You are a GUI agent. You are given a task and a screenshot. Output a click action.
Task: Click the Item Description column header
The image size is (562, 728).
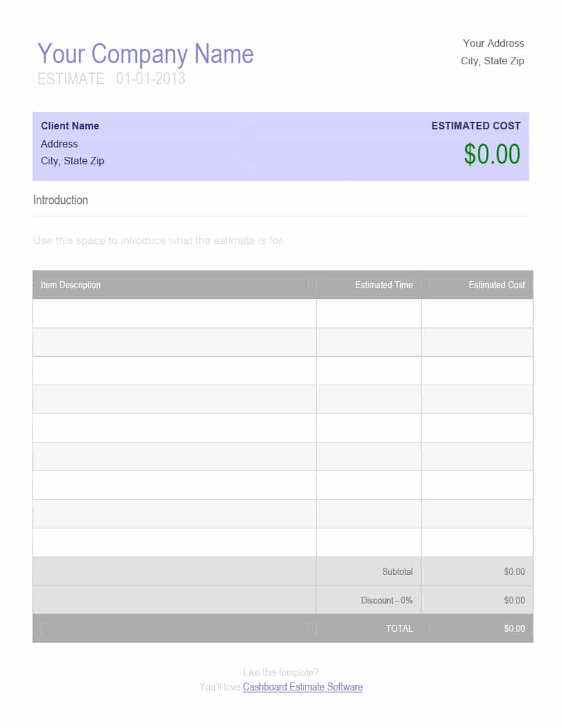[x=71, y=285]
